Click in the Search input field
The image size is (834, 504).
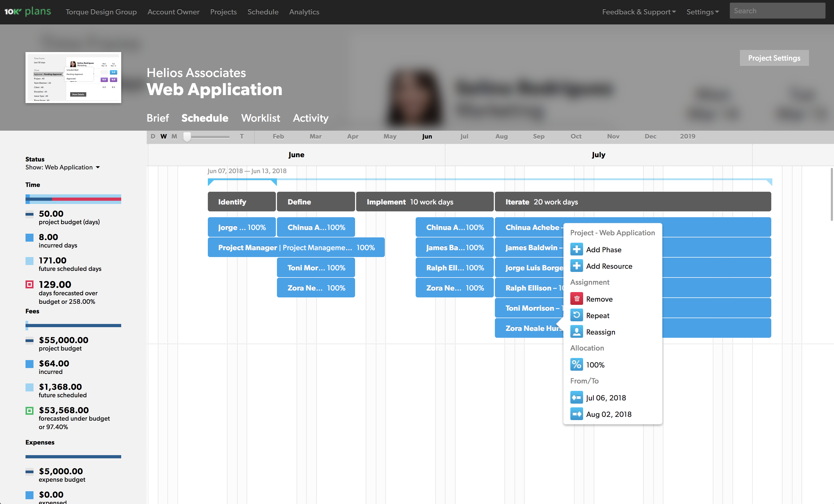tap(777, 11)
